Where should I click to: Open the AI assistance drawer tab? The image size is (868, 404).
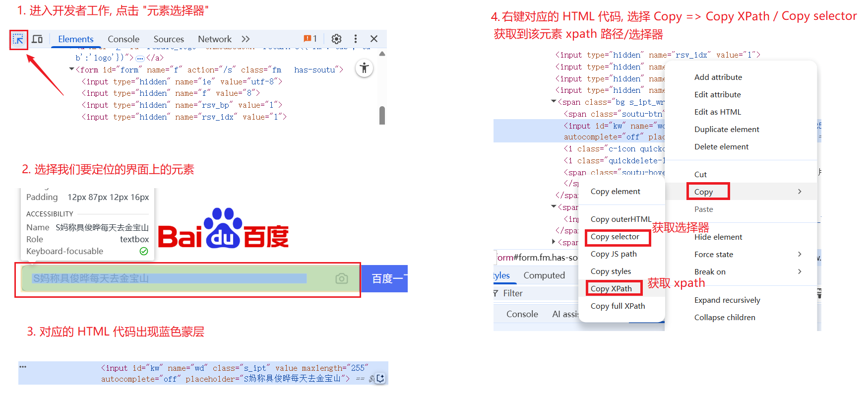[x=565, y=314]
